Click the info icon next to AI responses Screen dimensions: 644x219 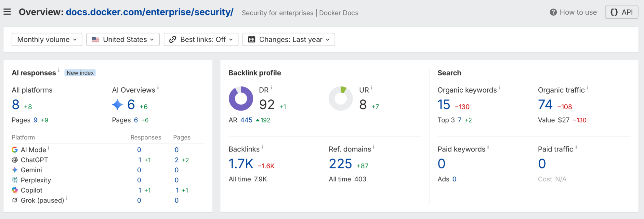pos(59,70)
